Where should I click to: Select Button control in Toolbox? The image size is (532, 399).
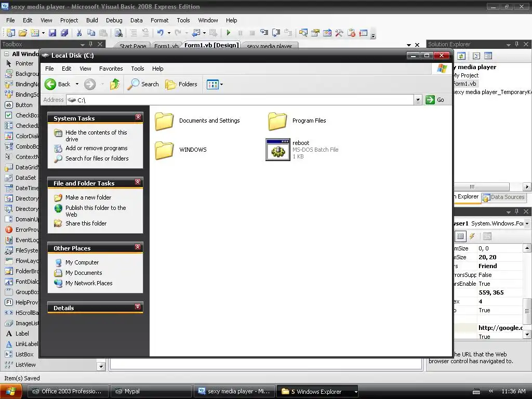20,105
